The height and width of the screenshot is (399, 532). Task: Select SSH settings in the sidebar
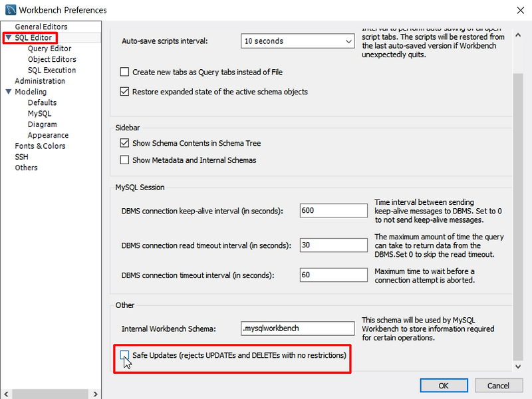click(23, 156)
